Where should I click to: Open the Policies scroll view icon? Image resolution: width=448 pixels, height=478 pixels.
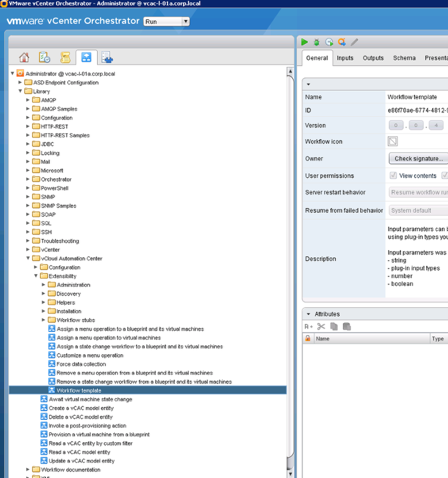click(66, 57)
